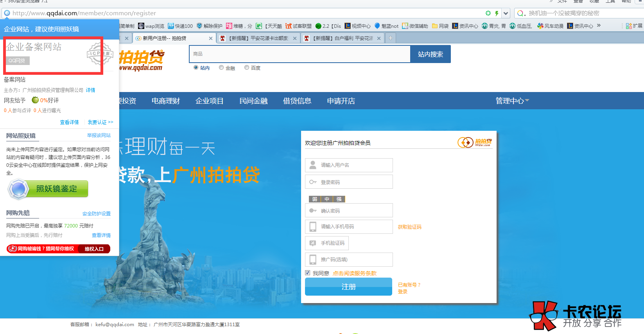This screenshot has width=644, height=334.
Task: Open 安全防护设置 link
Action: pos(97,214)
